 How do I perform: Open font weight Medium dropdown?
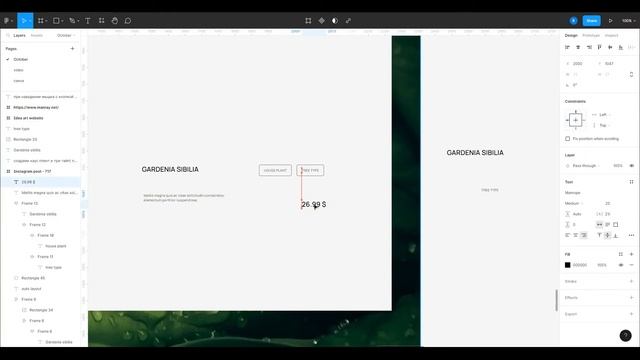[x=573, y=203]
